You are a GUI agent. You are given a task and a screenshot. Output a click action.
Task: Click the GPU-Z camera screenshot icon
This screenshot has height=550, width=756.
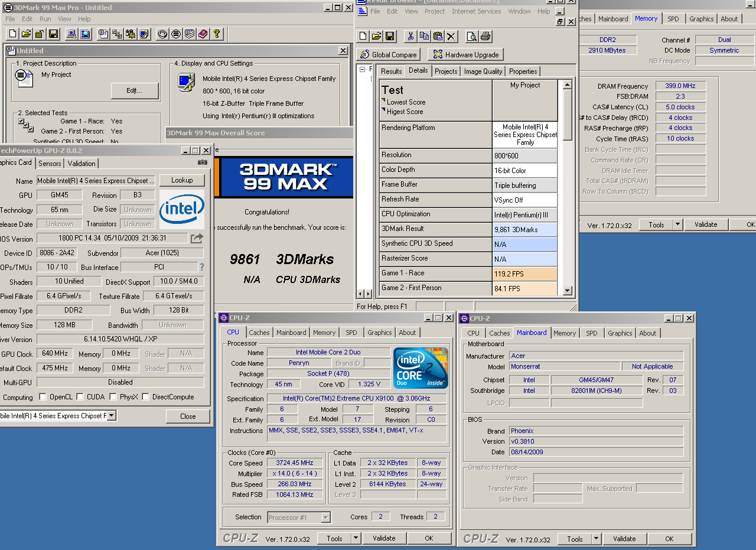click(203, 162)
